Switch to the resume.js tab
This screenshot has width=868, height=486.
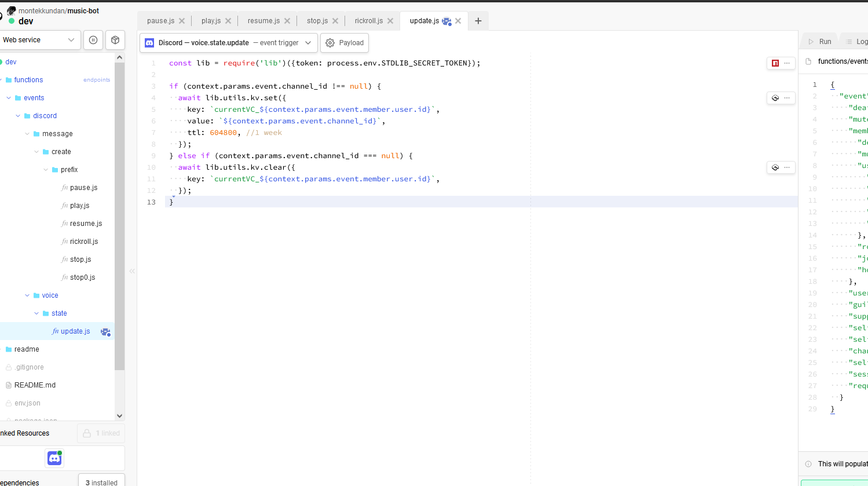[263, 21]
